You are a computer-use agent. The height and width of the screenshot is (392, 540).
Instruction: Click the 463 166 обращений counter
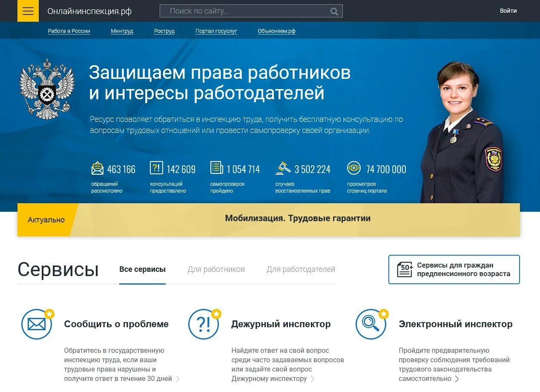click(113, 178)
